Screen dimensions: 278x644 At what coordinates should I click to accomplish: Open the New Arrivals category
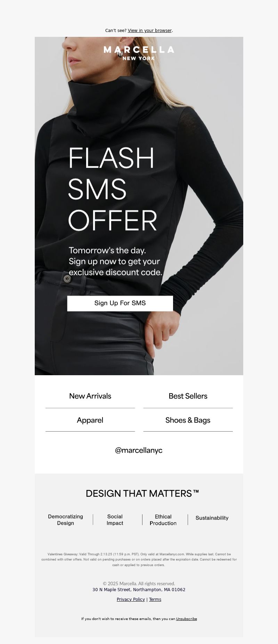pos(90,396)
